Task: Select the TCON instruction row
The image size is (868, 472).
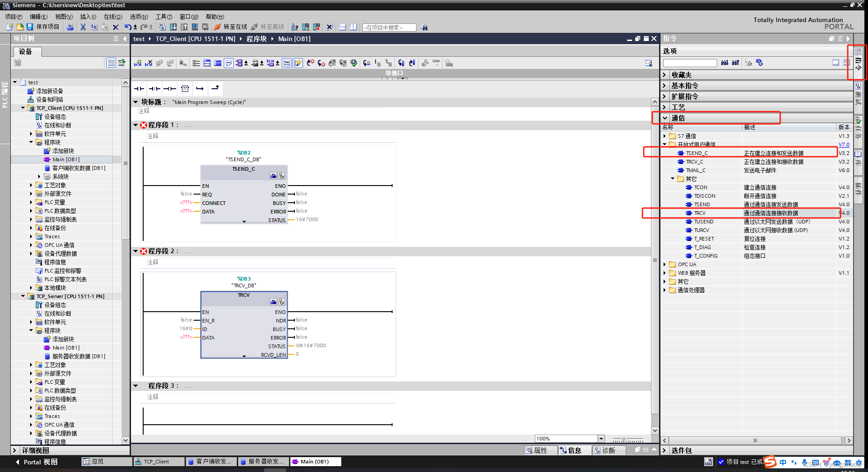Action: point(756,187)
